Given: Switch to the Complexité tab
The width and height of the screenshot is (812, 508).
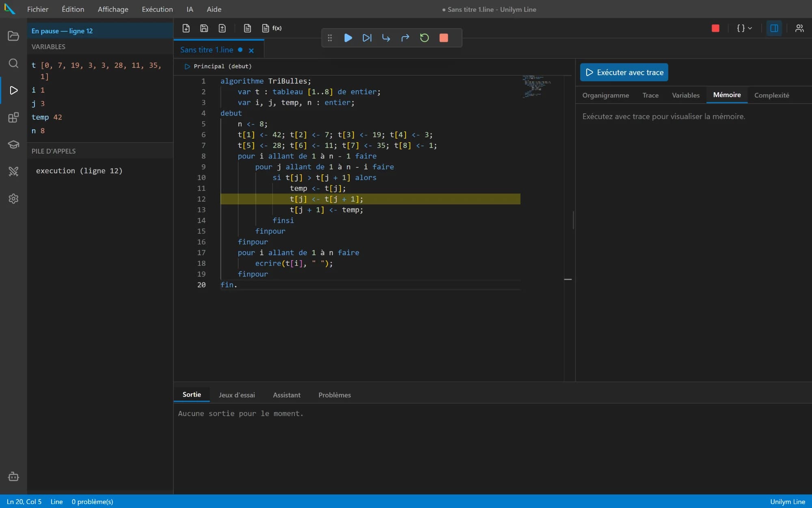Looking at the screenshot, I should [x=771, y=95].
